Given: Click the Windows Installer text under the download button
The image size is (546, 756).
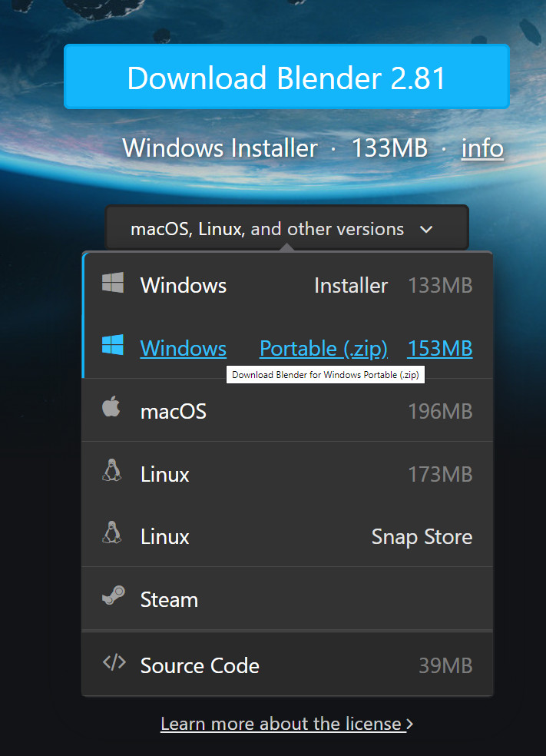Looking at the screenshot, I should (x=220, y=148).
